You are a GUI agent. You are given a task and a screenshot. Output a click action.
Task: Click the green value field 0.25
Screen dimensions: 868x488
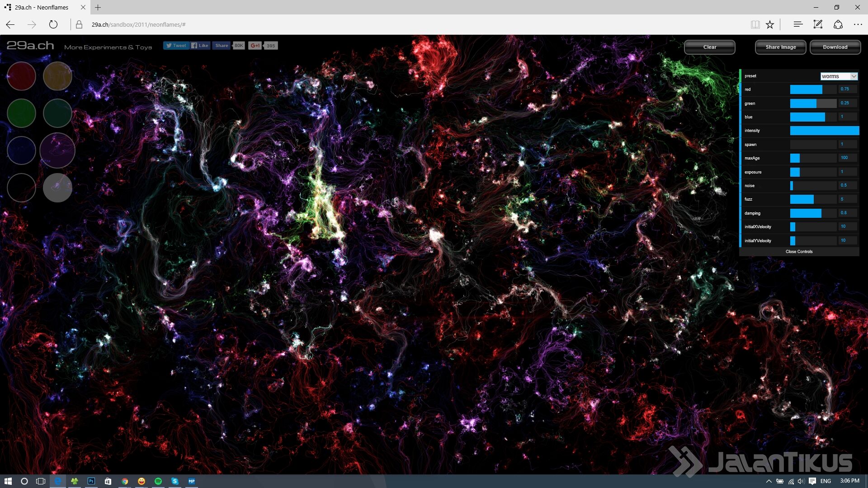pos(848,103)
